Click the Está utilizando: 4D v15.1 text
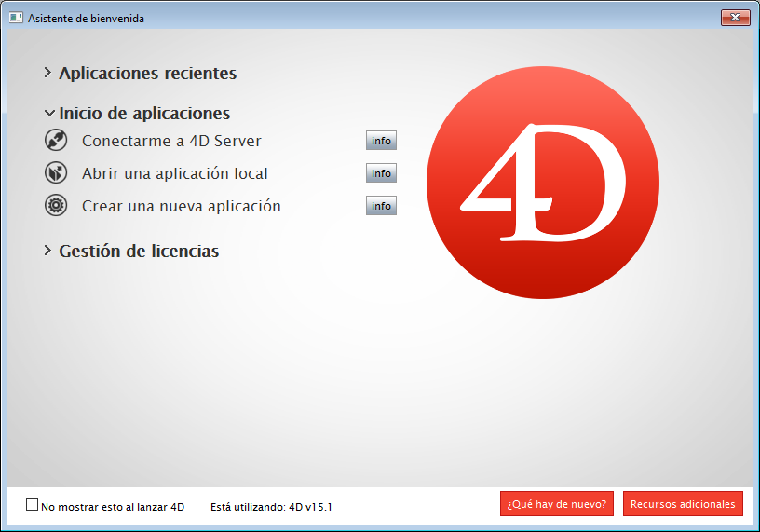Viewport: 760px width, 532px height. pyautogui.click(x=271, y=507)
